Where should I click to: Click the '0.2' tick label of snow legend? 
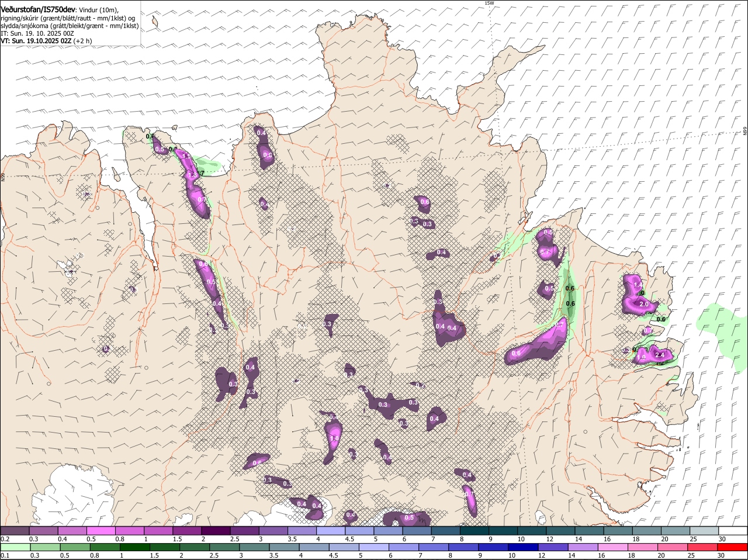(x=5, y=538)
